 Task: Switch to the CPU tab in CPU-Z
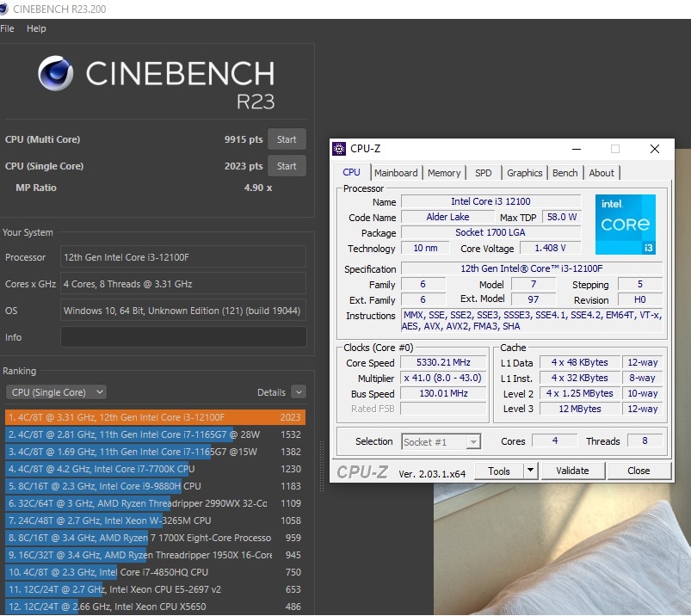[x=351, y=172]
